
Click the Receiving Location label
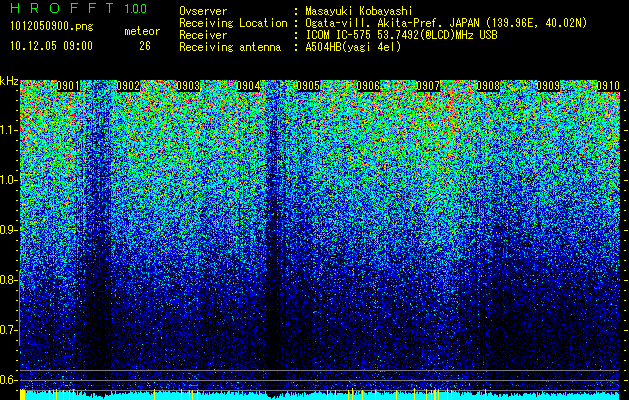pos(233,23)
